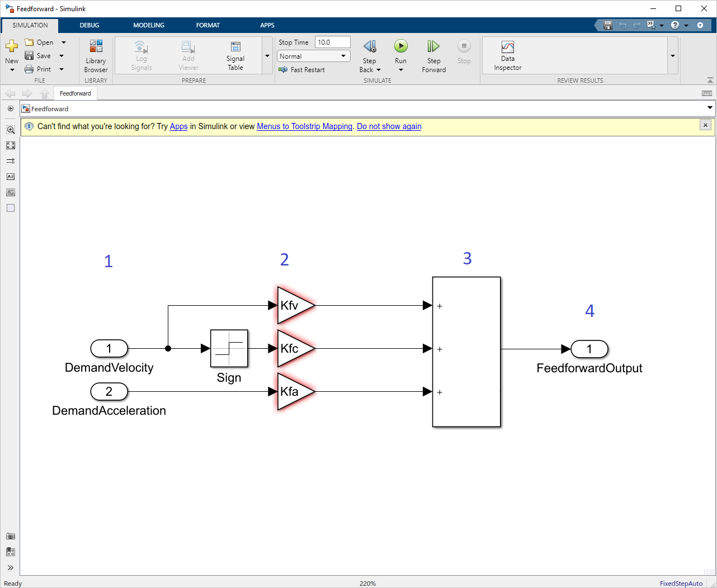Expand the address bar dropdown arrow
Viewport: 717px width, 588px height.
pos(710,108)
